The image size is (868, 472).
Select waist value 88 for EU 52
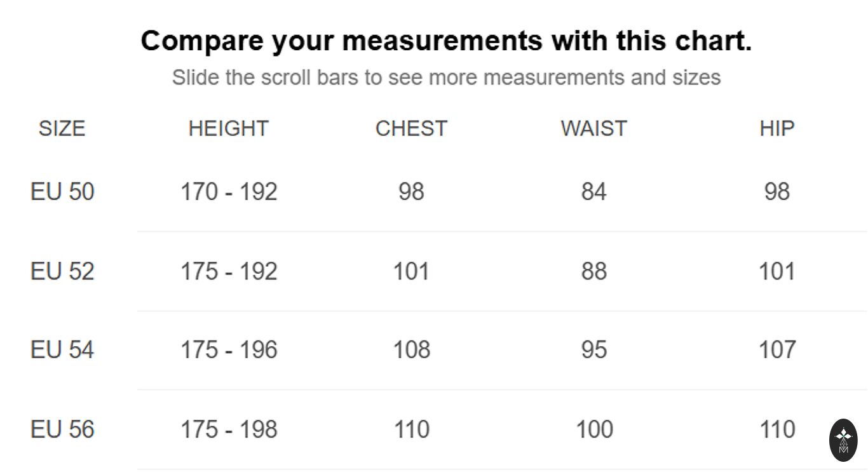coord(593,271)
